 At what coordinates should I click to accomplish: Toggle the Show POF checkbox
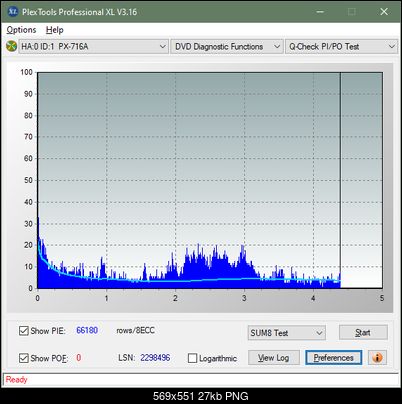pos(24,358)
